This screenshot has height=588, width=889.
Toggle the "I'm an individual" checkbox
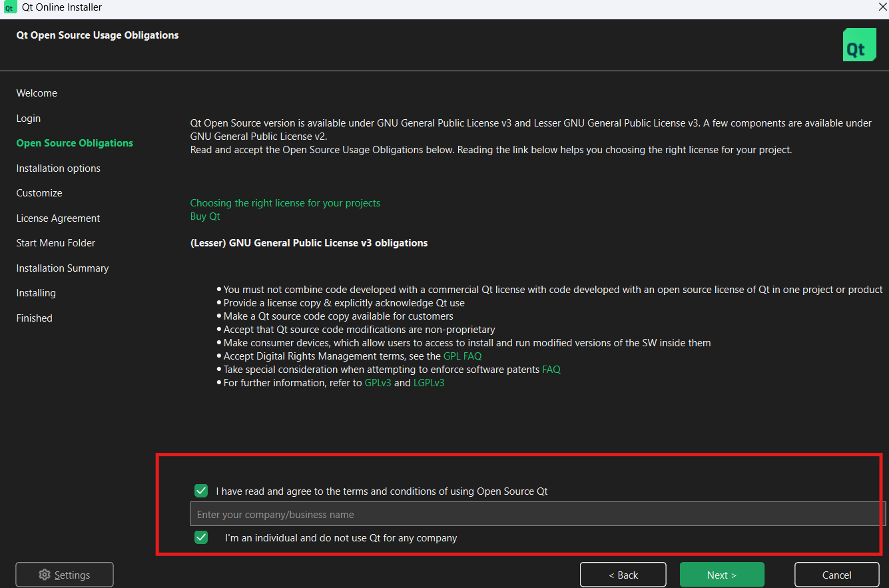[x=201, y=537]
